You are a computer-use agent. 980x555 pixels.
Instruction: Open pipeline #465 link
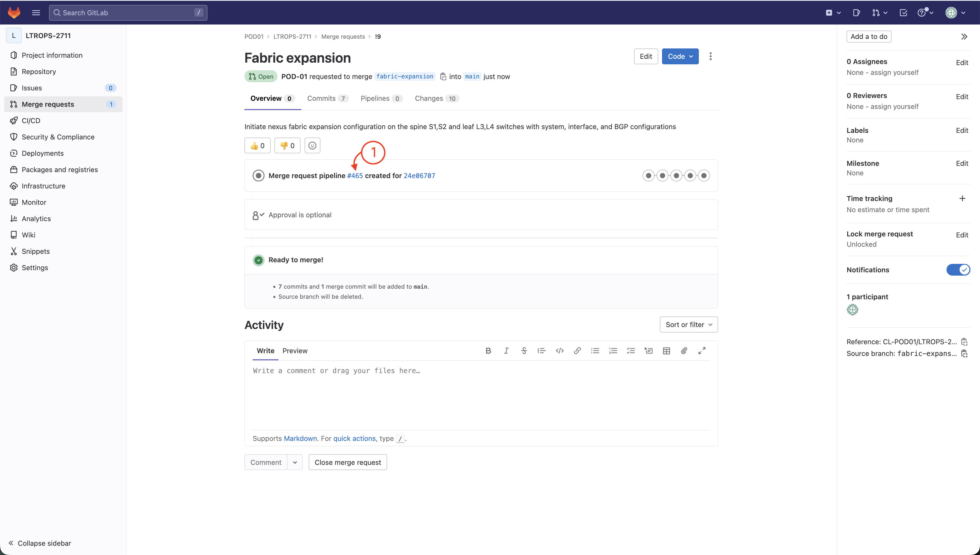(355, 176)
